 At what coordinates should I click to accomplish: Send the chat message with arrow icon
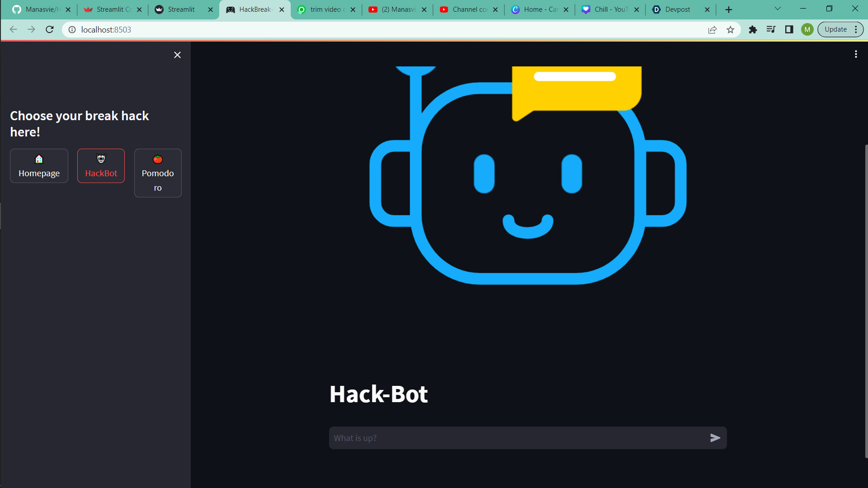tap(715, 438)
